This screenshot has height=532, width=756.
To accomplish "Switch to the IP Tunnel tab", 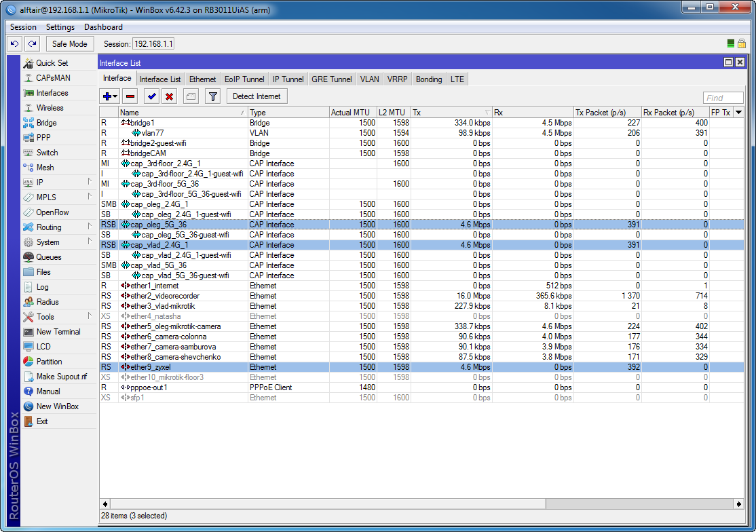I will tap(288, 79).
